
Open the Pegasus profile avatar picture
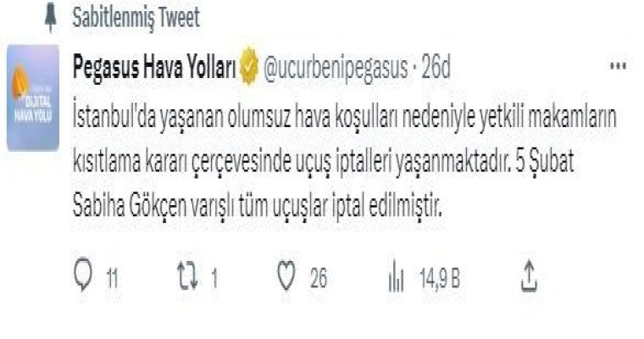[33, 97]
